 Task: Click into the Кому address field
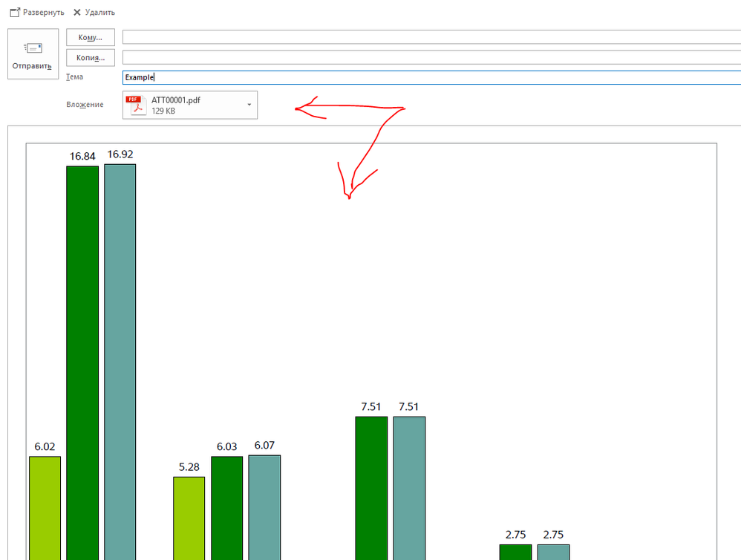(x=431, y=37)
